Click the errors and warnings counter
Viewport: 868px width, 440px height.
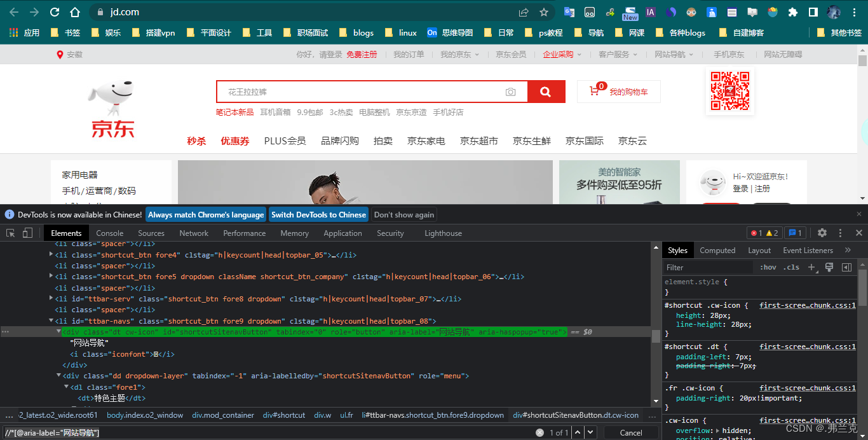coord(764,233)
